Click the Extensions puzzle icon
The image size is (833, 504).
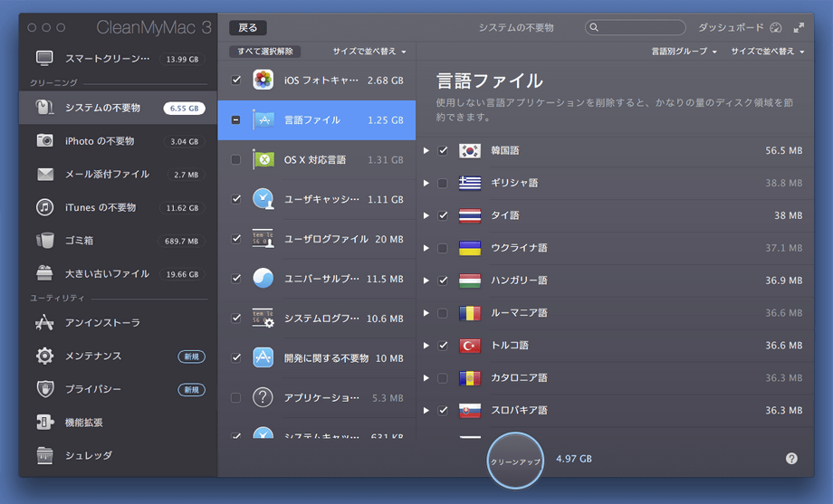(x=44, y=423)
